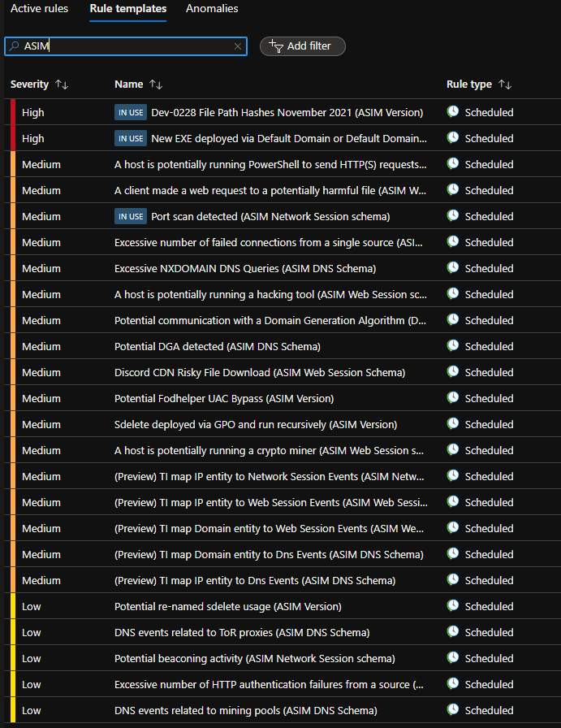Click clock icon on failed connections row
Viewport: 561px width, 728px height.
pos(453,241)
